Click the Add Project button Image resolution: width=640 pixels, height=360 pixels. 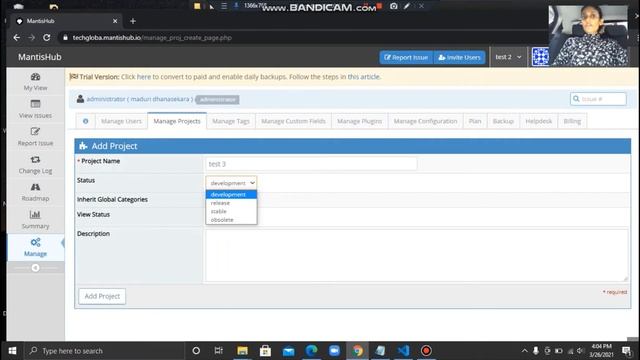tap(102, 296)
